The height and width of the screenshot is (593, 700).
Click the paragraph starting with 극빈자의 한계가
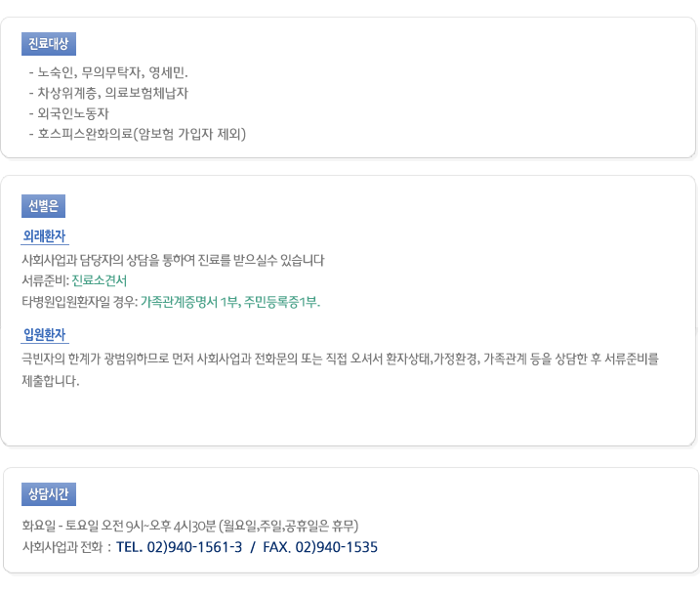(x=340, y=359)
